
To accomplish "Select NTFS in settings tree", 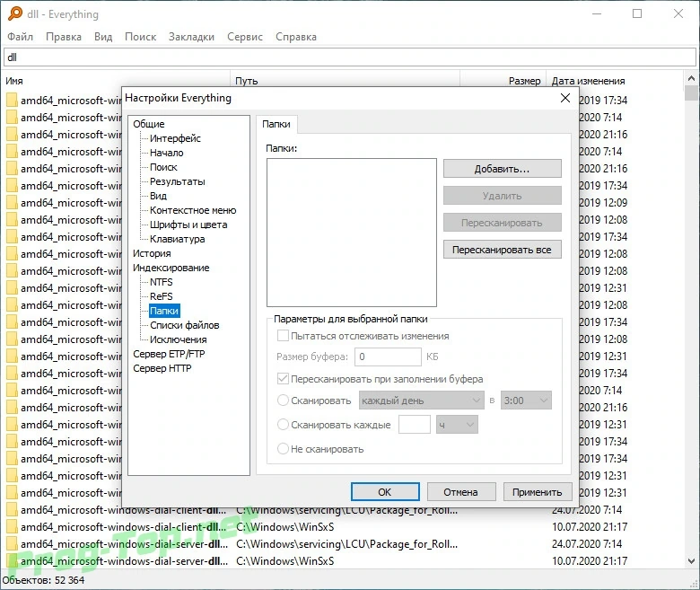I will pyautogui.click(x=162, y=282).
